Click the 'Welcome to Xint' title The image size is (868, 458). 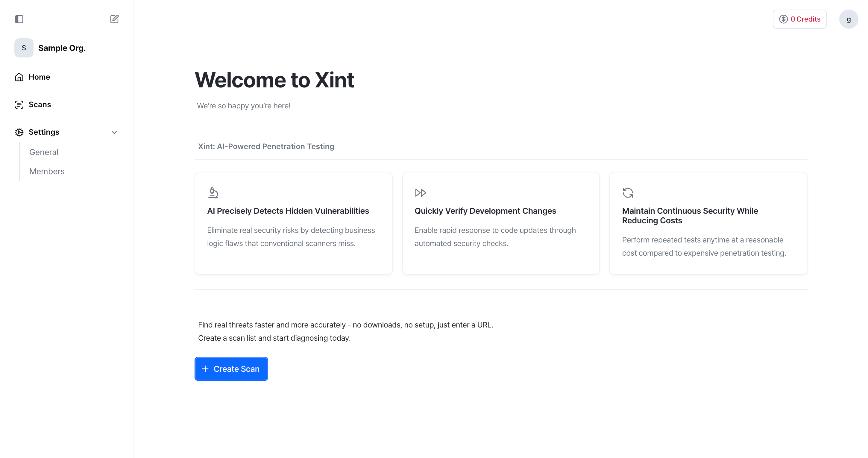(275, 80)
